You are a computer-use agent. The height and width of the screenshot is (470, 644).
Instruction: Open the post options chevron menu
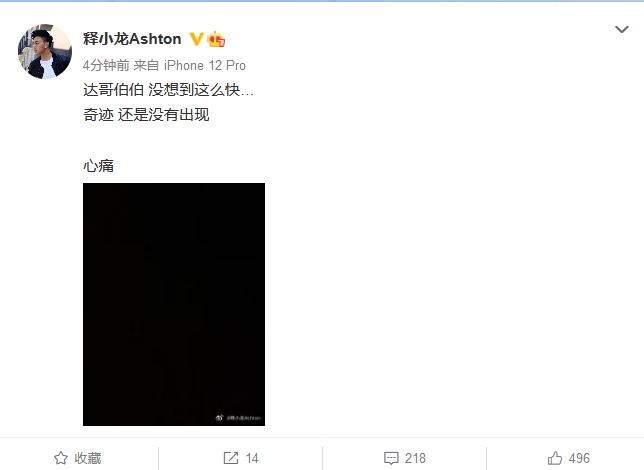click(x=621, y=29)
